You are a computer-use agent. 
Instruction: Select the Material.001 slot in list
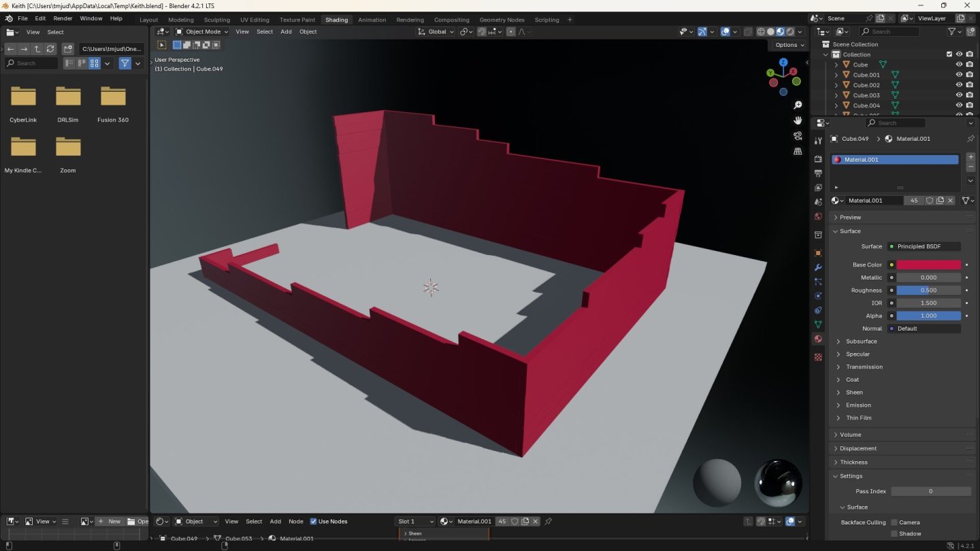coord(895,160)
